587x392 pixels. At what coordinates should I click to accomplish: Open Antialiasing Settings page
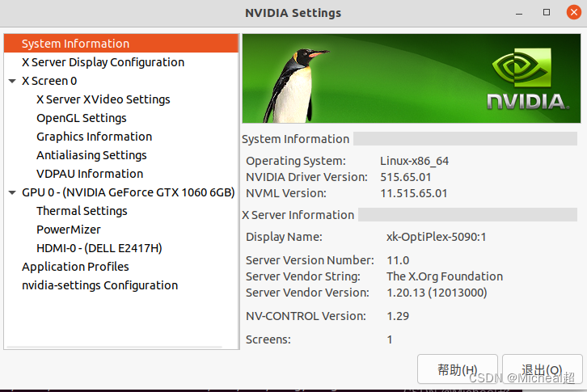coord(91,155)
